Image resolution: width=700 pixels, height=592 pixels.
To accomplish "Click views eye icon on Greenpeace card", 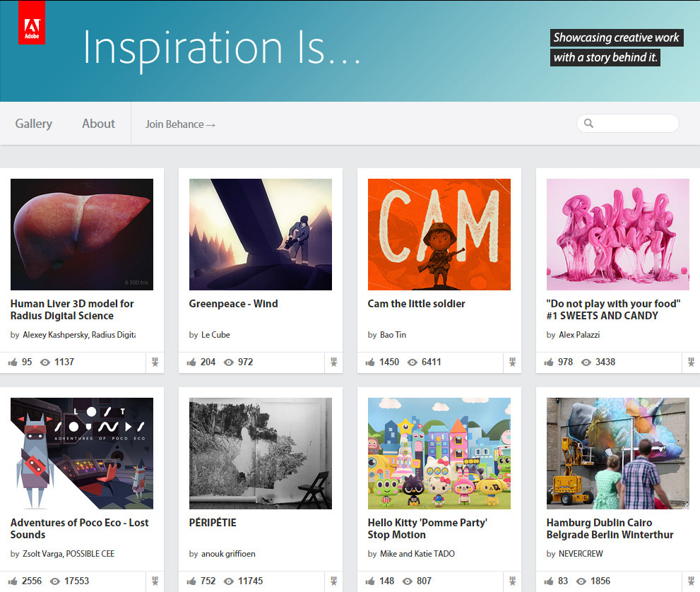I will (x=229, y=362).
